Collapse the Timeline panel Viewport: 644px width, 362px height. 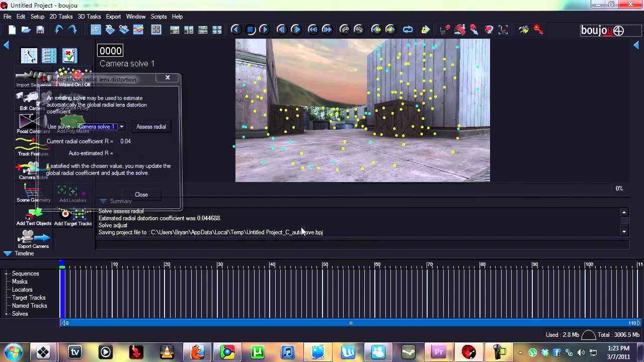pos(8,253)
